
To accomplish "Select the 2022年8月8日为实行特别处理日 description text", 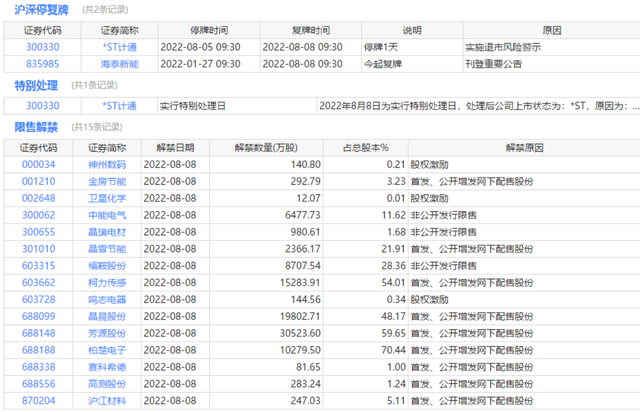I will point(479,106).
